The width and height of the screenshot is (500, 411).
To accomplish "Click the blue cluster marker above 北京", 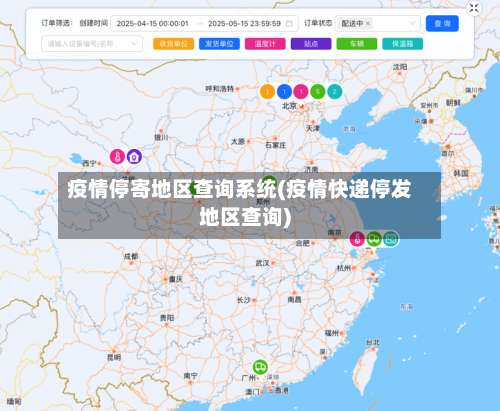I will click(x=284, y=92).
